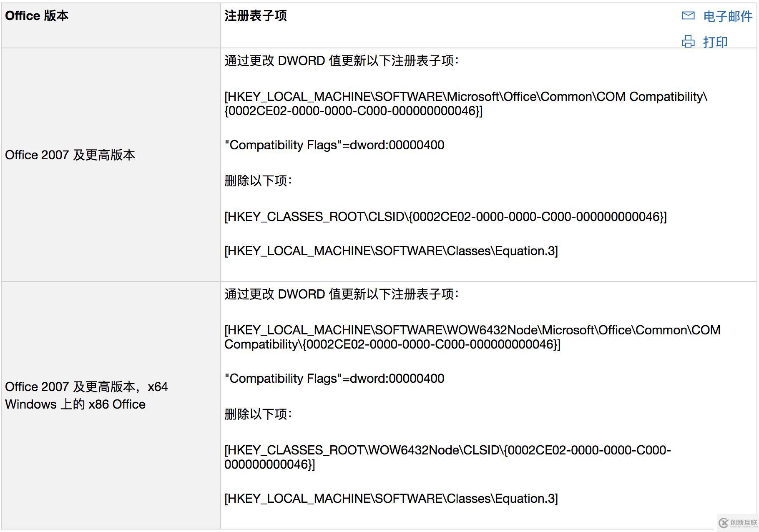Open the 电子邮件 link
759x532 pixels.
click(x=727, y=16)
